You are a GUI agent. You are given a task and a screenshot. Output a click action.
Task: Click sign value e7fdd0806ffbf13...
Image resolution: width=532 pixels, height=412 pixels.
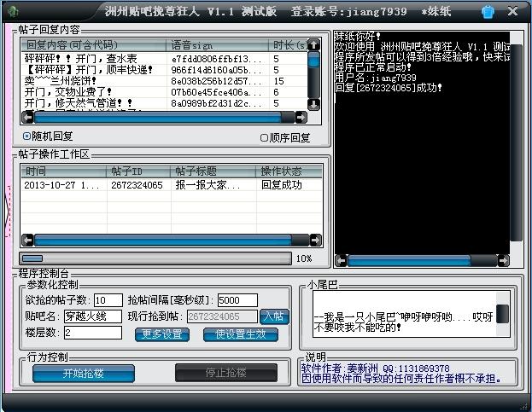216,59
